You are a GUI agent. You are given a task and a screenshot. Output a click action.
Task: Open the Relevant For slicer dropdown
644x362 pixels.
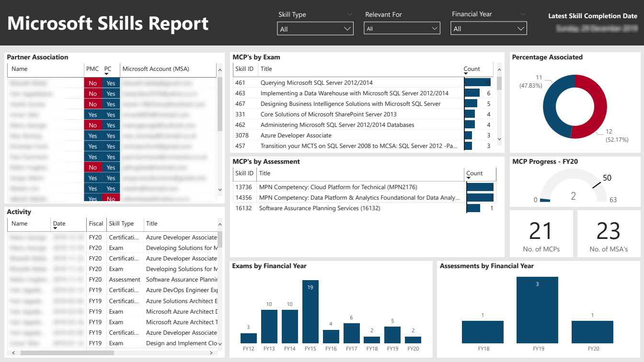(402, 29)
